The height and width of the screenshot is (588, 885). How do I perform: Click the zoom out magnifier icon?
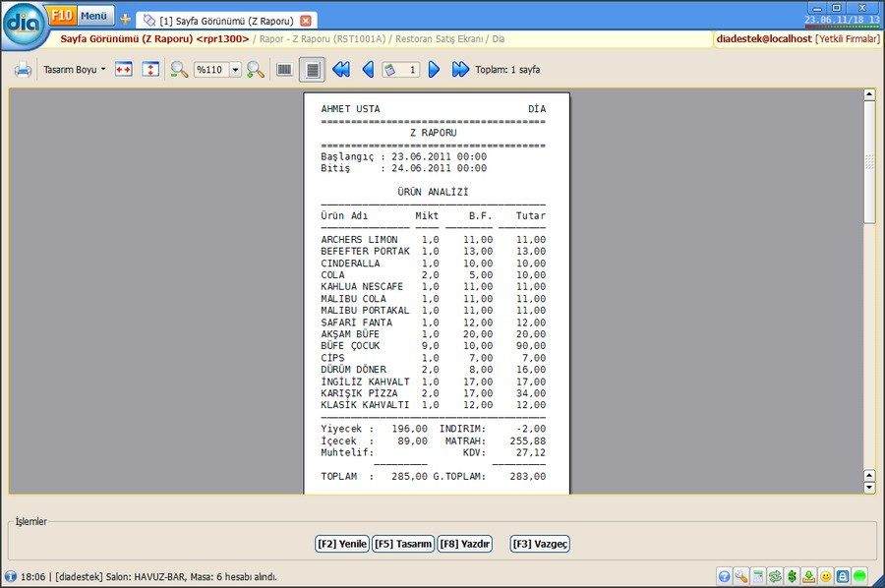[x=179, y=70]
